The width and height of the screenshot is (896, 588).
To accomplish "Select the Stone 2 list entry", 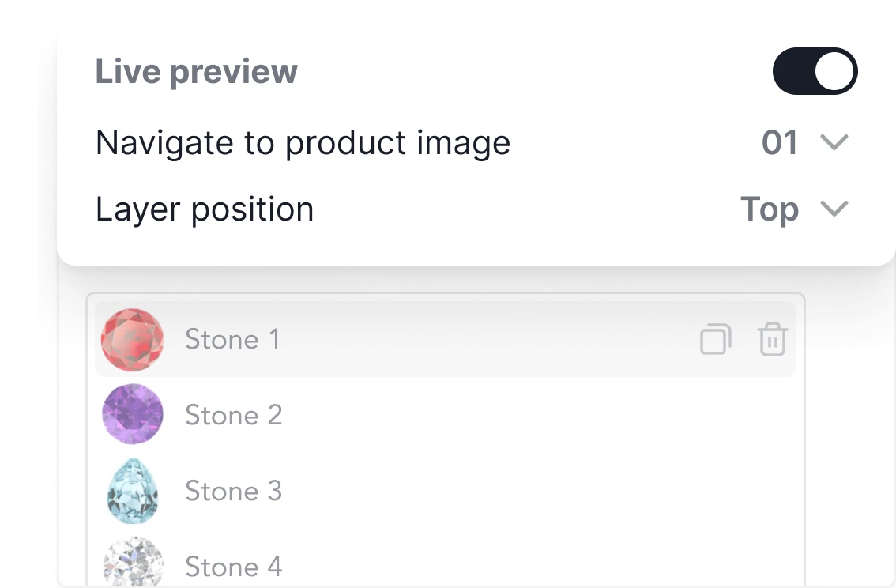I will (234, 414).
